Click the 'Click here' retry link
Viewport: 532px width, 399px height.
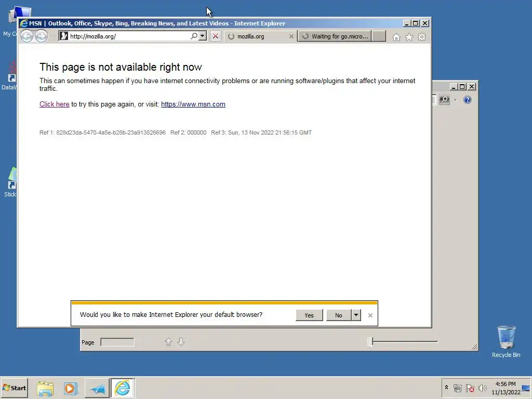pyautogui.click(x=54, y=104)
